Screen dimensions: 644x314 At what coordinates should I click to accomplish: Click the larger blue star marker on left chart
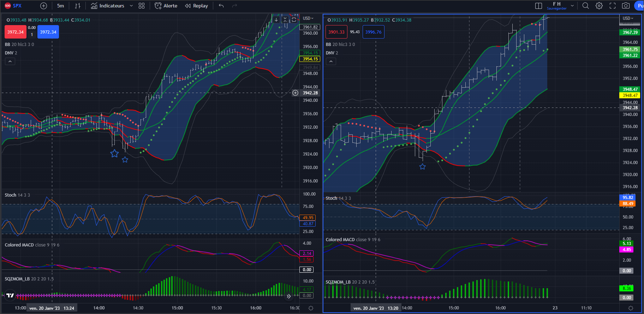(x=114, y=153)
